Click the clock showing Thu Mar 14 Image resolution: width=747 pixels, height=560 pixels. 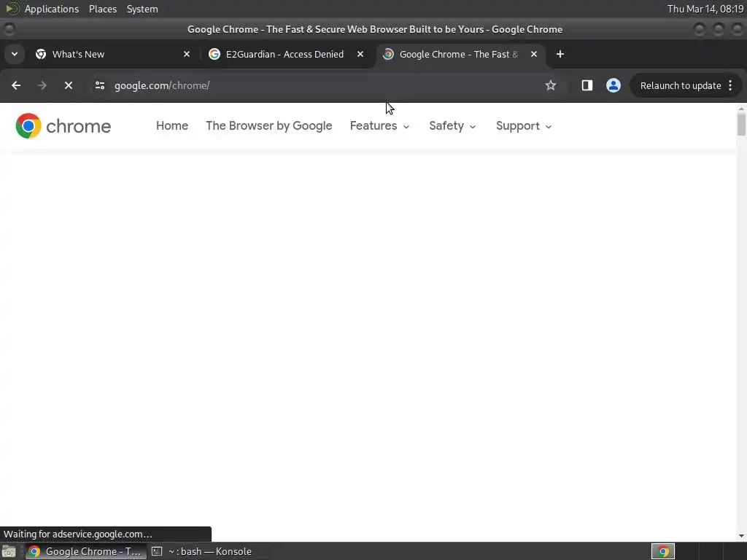tap(705, 9)
